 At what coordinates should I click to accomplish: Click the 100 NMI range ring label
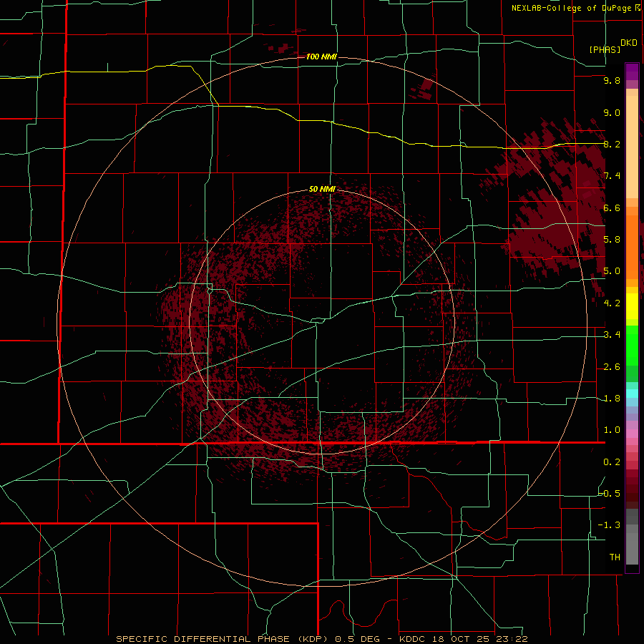[321, 57]
